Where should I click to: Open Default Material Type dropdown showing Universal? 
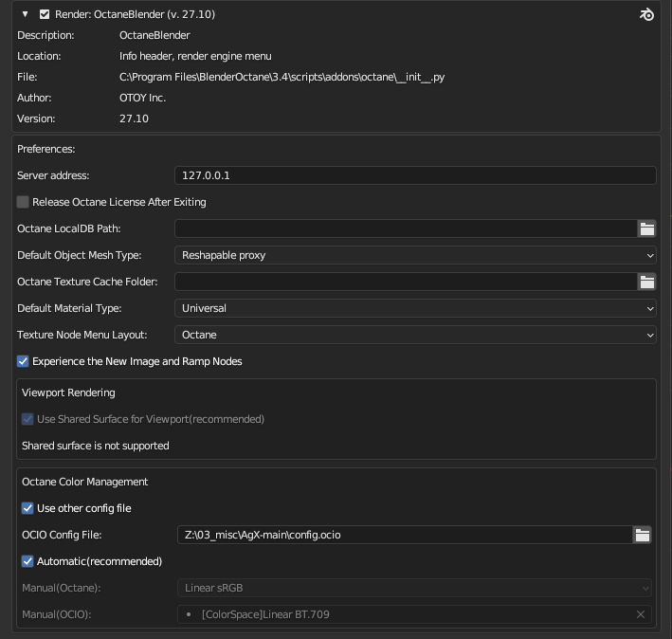415,308
